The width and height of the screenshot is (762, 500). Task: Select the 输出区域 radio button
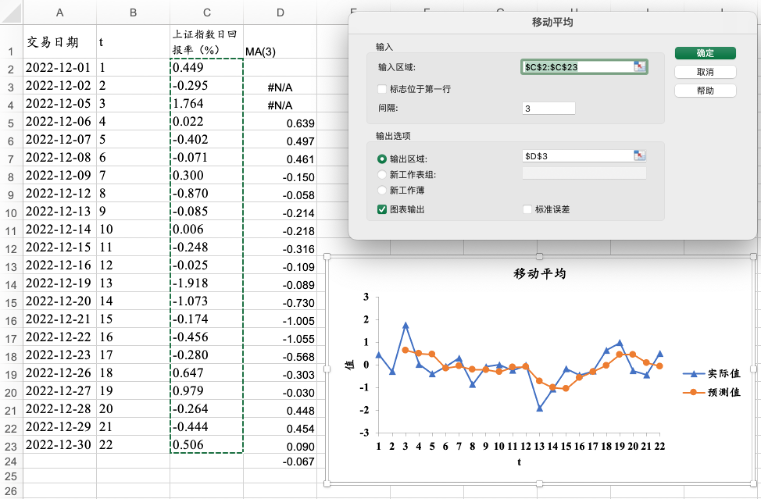point(382,158)
